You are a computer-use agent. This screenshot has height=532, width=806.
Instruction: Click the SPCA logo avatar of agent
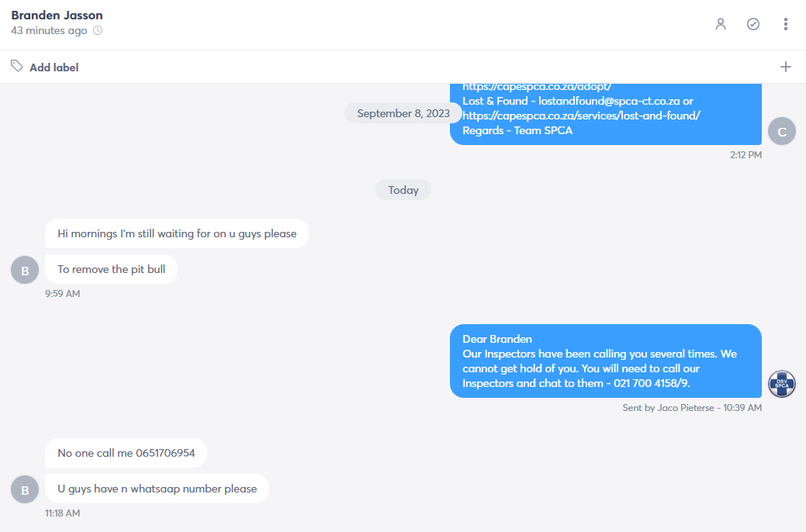tap(782, 384)
